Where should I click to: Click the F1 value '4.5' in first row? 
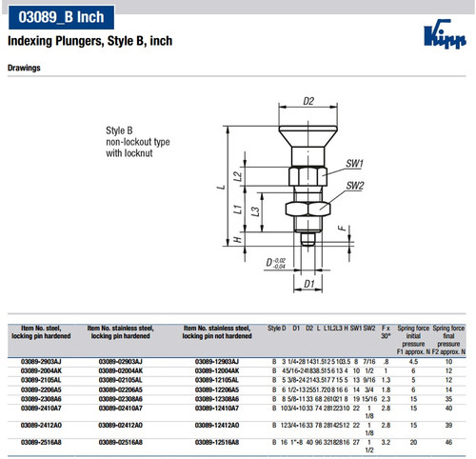pos(413,362)
